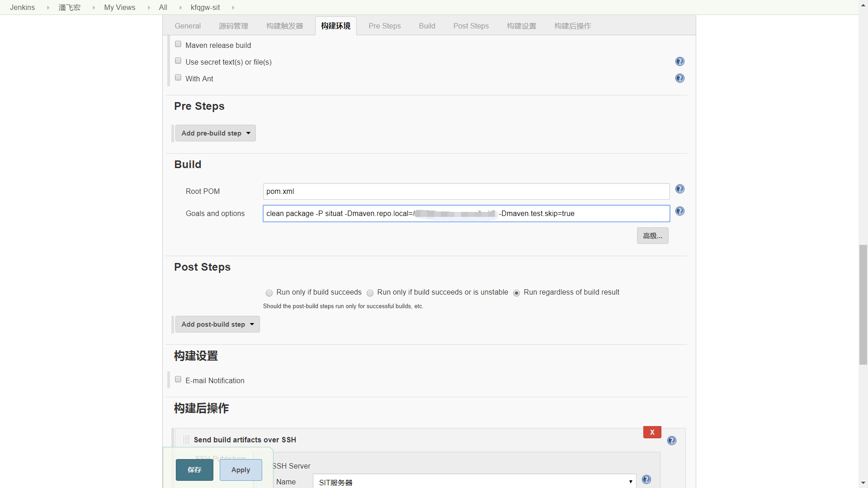Screen dimensions: 868x488
Task: Open Add pre-build step dropdown
Action: (215, 133)
